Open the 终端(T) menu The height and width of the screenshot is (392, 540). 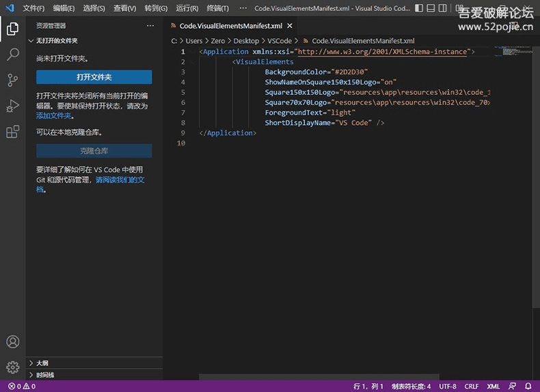pos(218,8)
